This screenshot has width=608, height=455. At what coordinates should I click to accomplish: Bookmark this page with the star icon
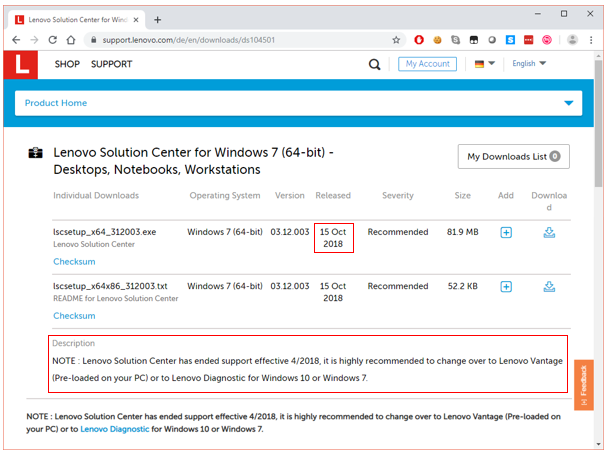click(396, 40)
